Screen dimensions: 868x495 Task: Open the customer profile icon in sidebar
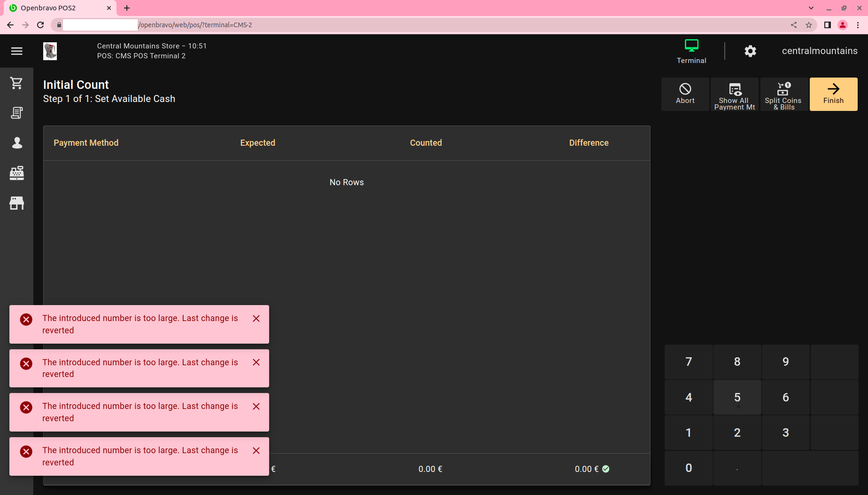pyautogui.click(x=17, y=143)
